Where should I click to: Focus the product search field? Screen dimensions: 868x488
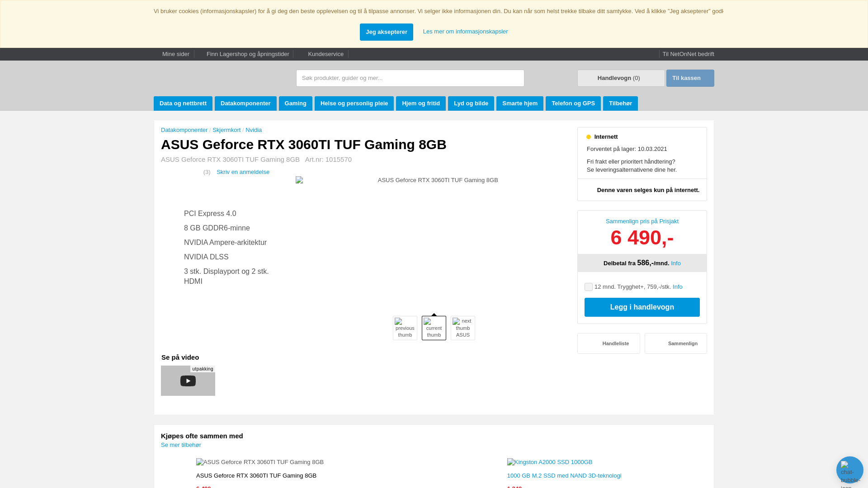(x=410, y=78)
